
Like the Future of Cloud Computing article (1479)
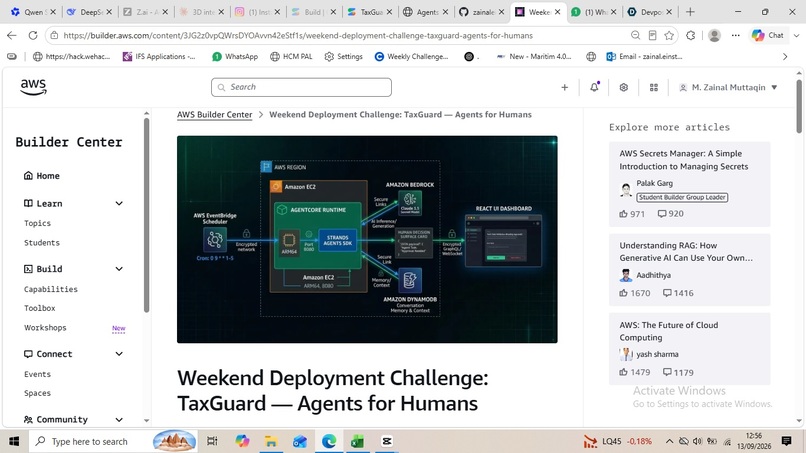pos(634,372)
